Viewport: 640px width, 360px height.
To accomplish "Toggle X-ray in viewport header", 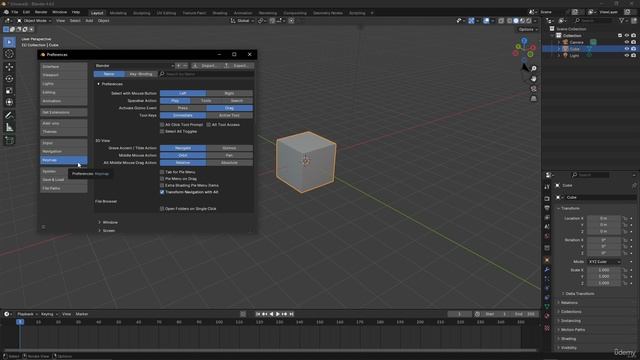I will [501, 20].
